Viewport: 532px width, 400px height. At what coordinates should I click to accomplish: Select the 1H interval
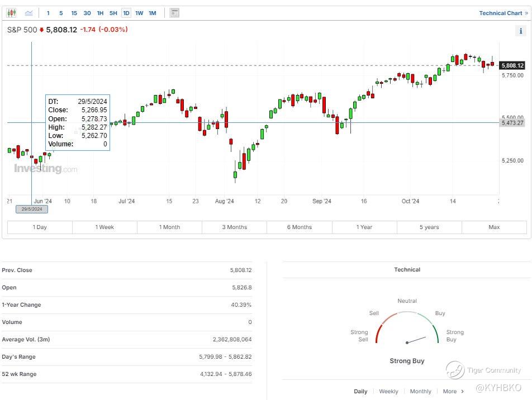click(x=100, y=13)
